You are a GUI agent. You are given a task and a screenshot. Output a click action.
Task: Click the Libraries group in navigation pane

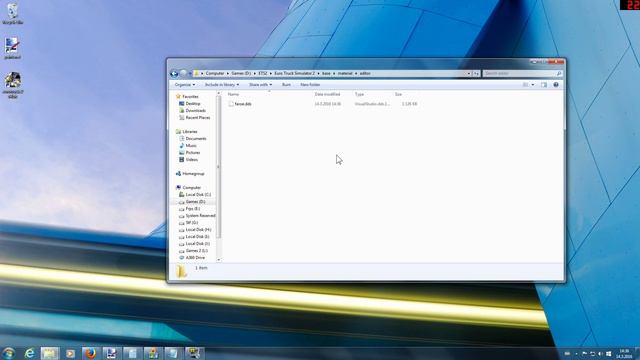(190, 131)
